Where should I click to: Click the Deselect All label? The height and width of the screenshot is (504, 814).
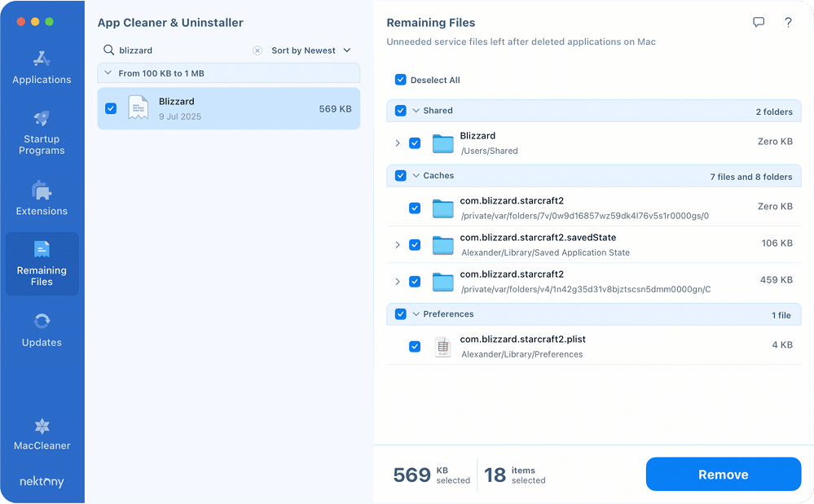pos(435,80)
